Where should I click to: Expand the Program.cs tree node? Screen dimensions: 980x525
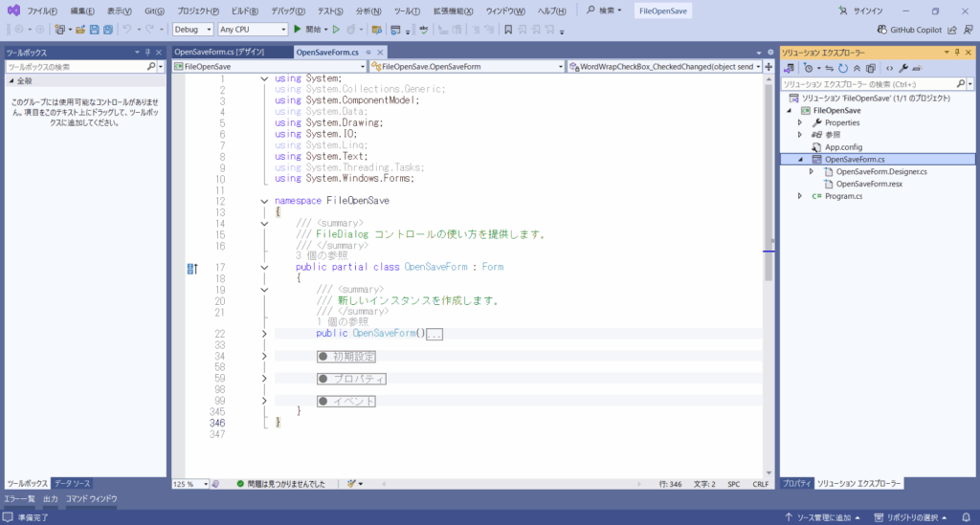click(x=800, y=196)
